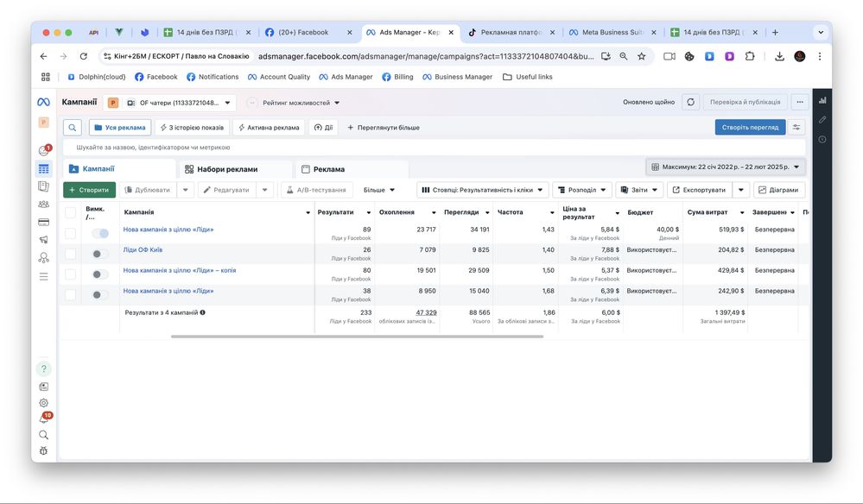Expand the arrow next to Експортувати
Viewport: 863px width, 504px height.
pos(741,190)
